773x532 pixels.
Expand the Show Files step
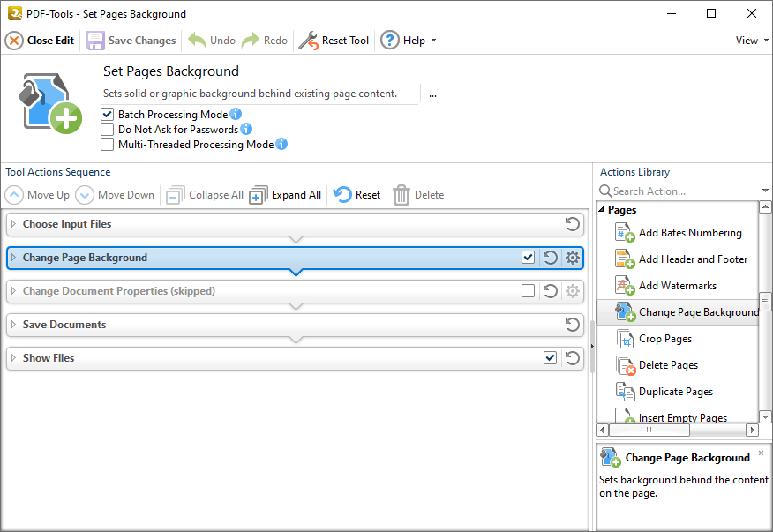coord(13,358)
